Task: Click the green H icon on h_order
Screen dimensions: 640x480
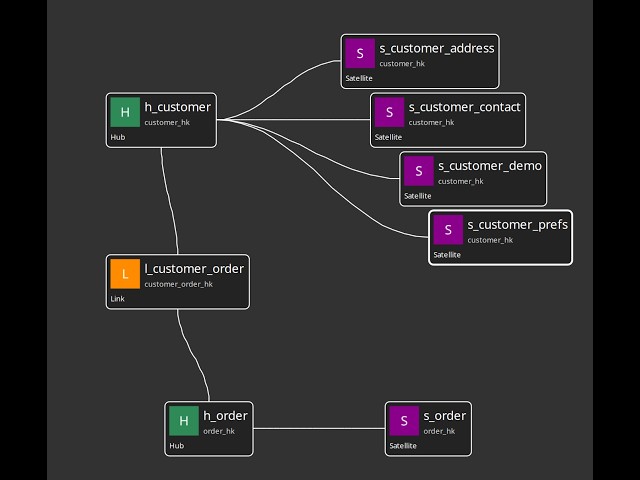Action: click(184, 420)
